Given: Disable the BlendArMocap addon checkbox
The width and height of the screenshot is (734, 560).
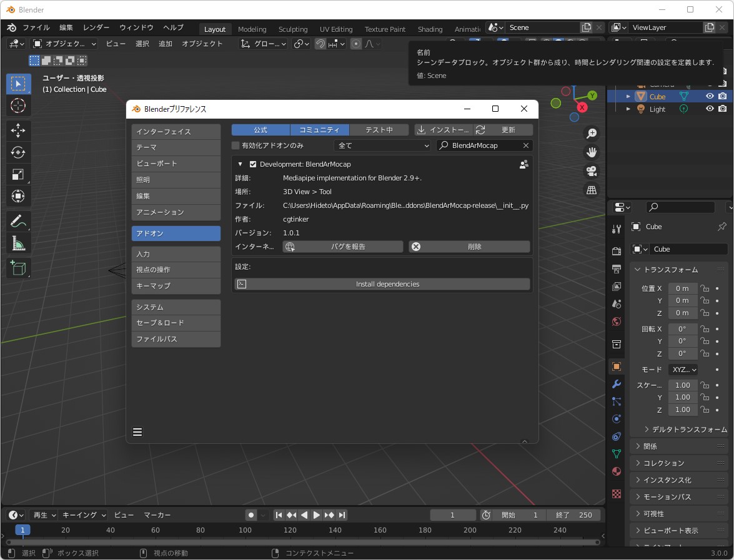Looking at the screenshot, I should pyautogui.click(x=252, y=164).
